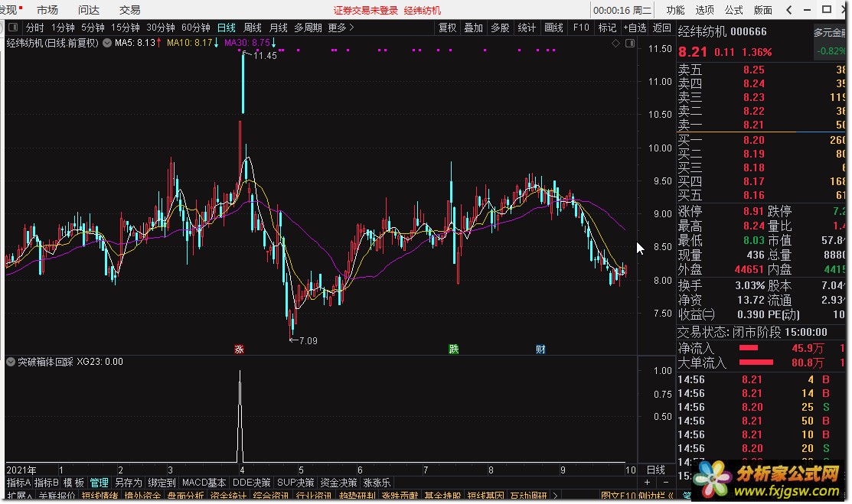Image resolution: width=852 pixels, height=504 pixels.
Task: Click the 复权 toolbar button
Action: [x=447, y=28]
